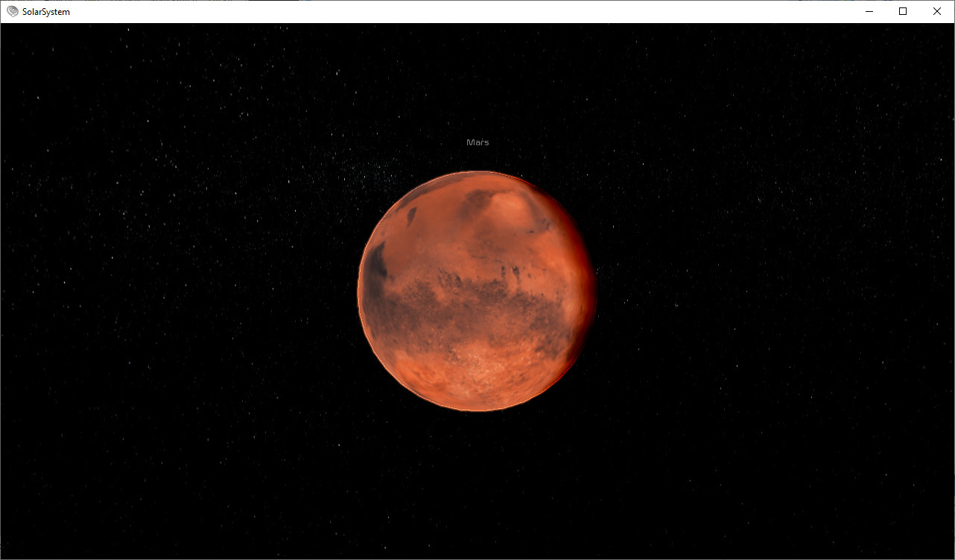Click the large dark patch on Mars's left edge

click(375, 262)
